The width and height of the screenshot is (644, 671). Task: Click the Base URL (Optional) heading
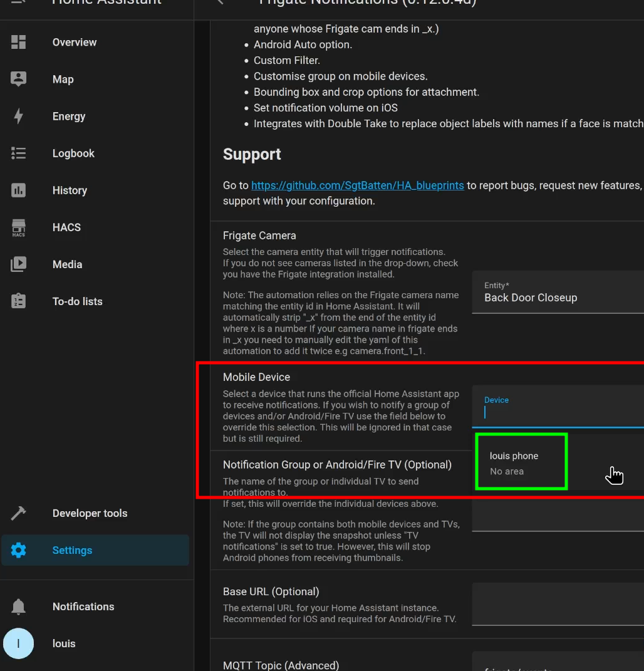coord(271,591)
